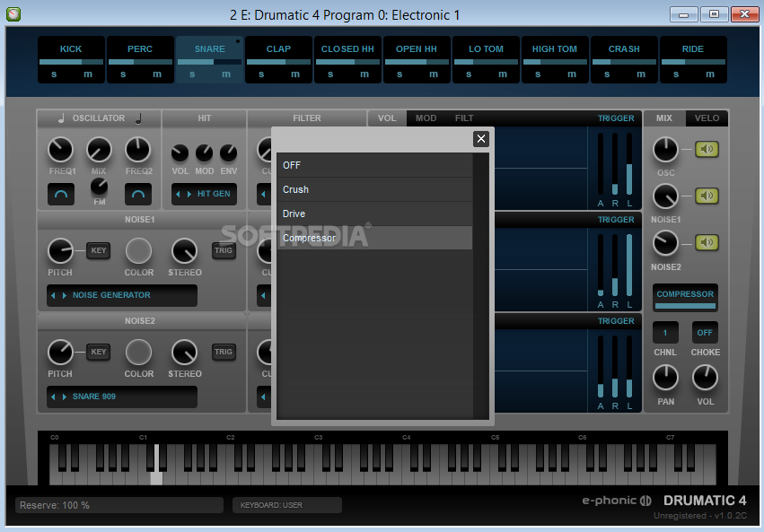Click the oscillator MIX knob
The height and width of the screenshot is (532, 764).
click(99, 150)
